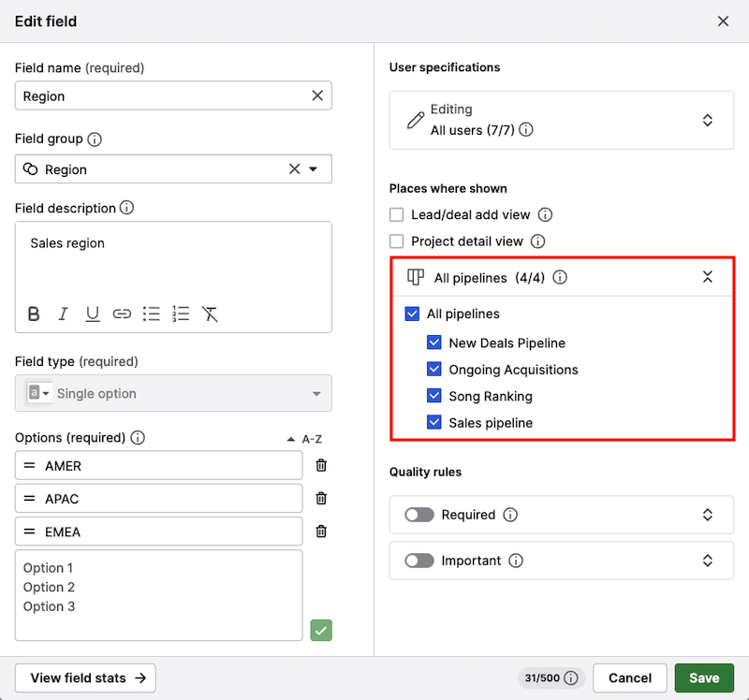This screenshot has width=749, height=700.
Task: Delete the AMER option
Action: (x=321, y=465)
